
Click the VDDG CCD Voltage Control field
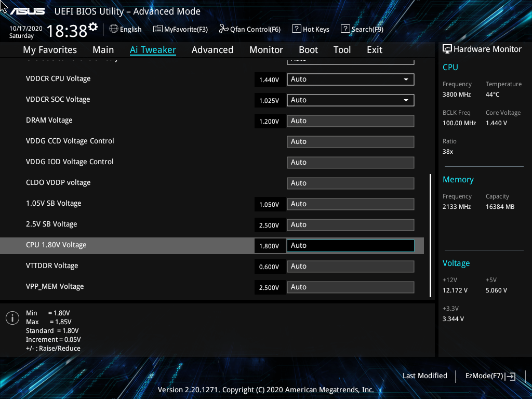(351, 142)
